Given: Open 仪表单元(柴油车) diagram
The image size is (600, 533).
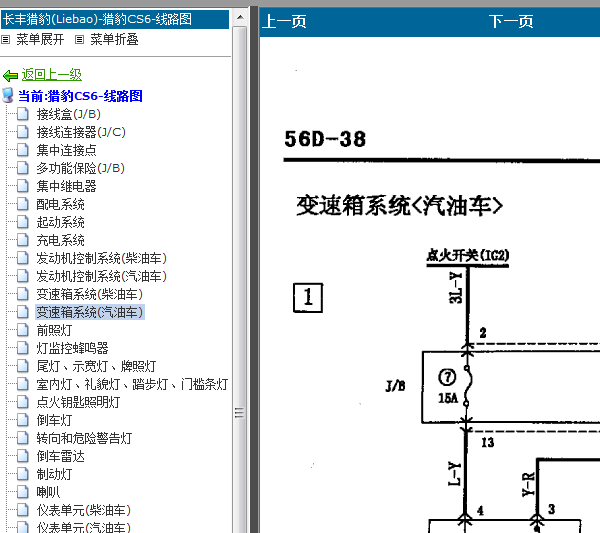Looking at the screenshot, I should (83, 510).
